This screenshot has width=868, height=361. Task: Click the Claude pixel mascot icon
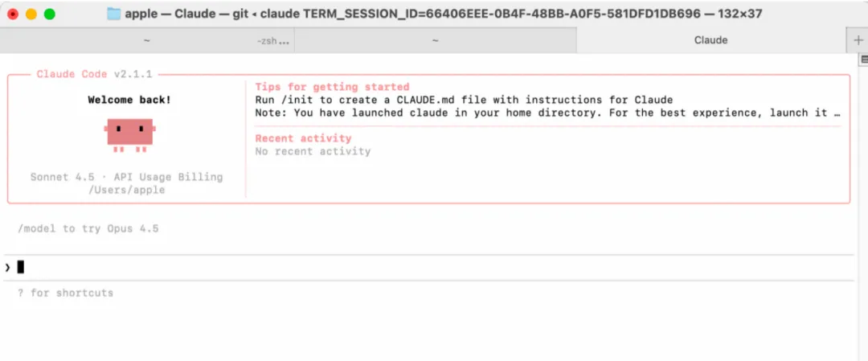tap(129, 135)
